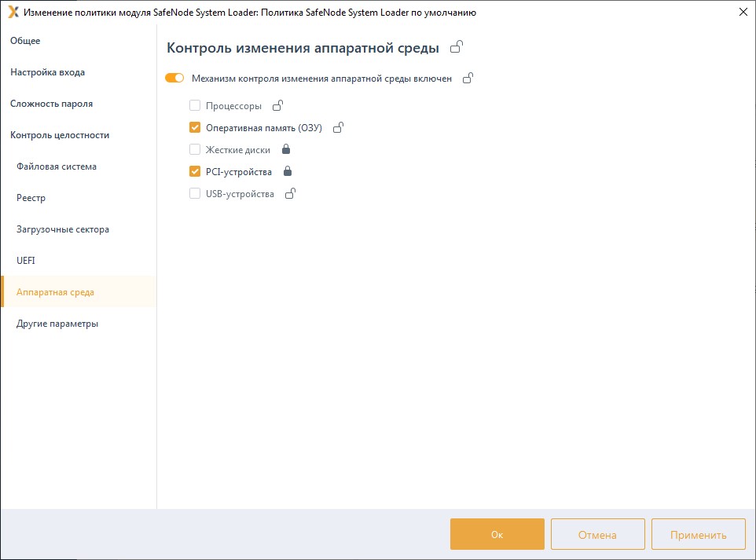Open the Общее section
The image size is (756, 560).
coord(78,41)
